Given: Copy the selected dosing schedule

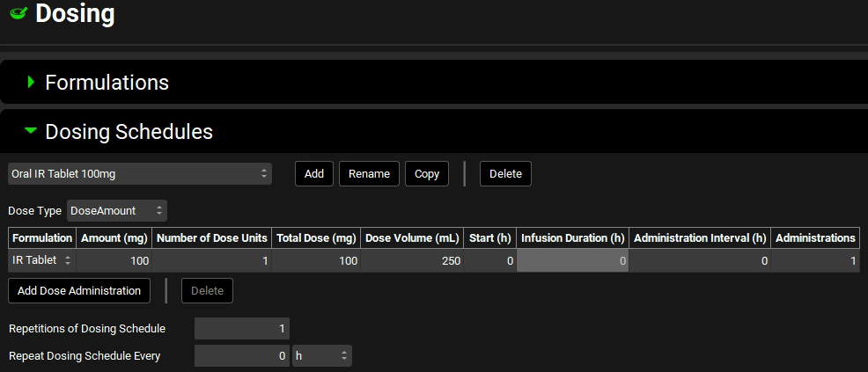Looking at the screenshot, I should [x=427, y=174].
